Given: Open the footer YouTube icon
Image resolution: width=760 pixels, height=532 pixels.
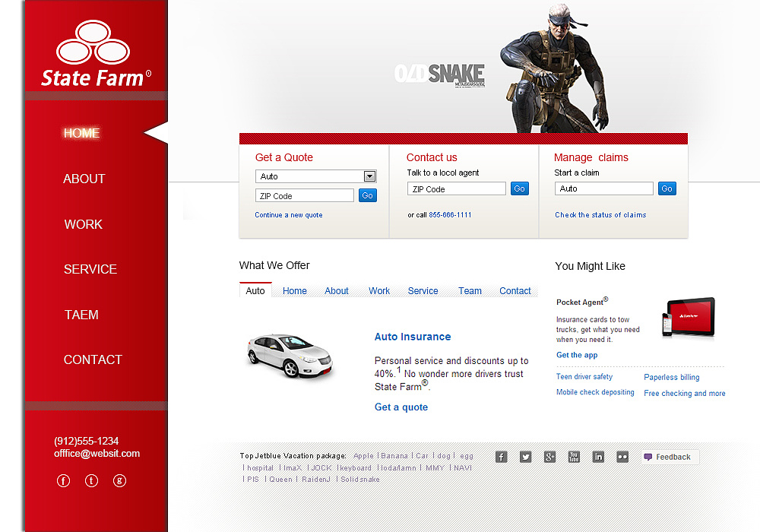Looking at the screenshot, I should click(x=574, y=457).
